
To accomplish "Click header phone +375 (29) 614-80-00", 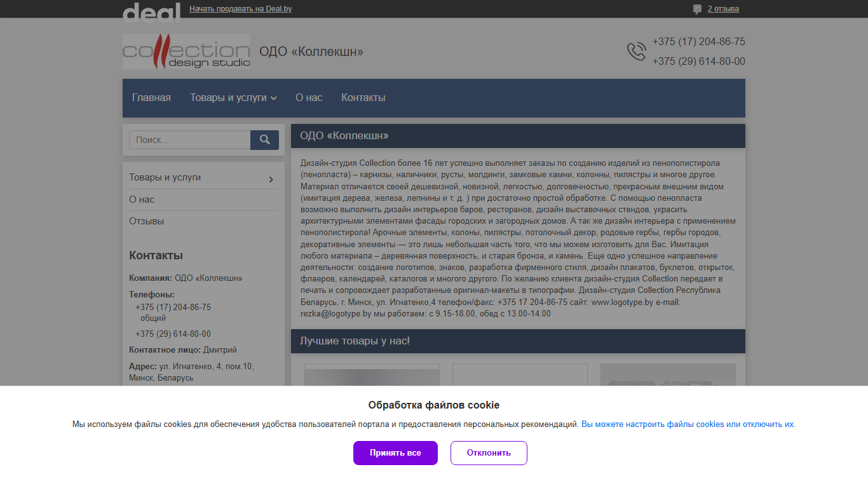I will 699,62.
